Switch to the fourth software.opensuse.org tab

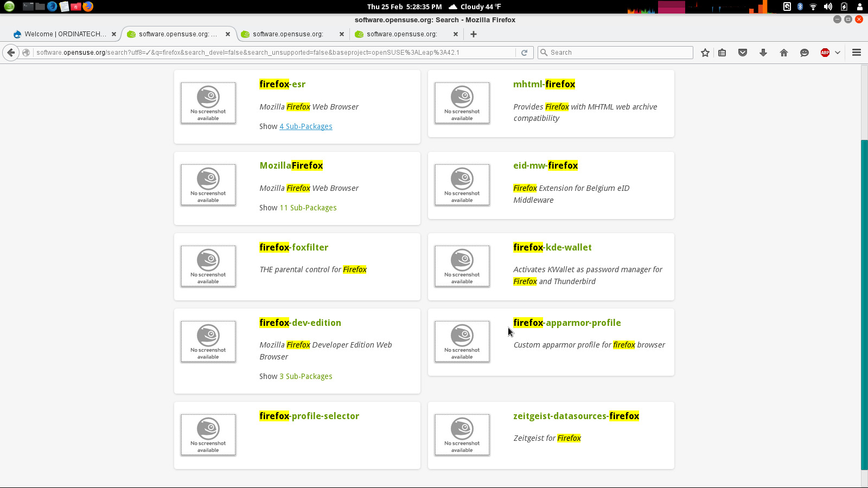tap(406, 34)
